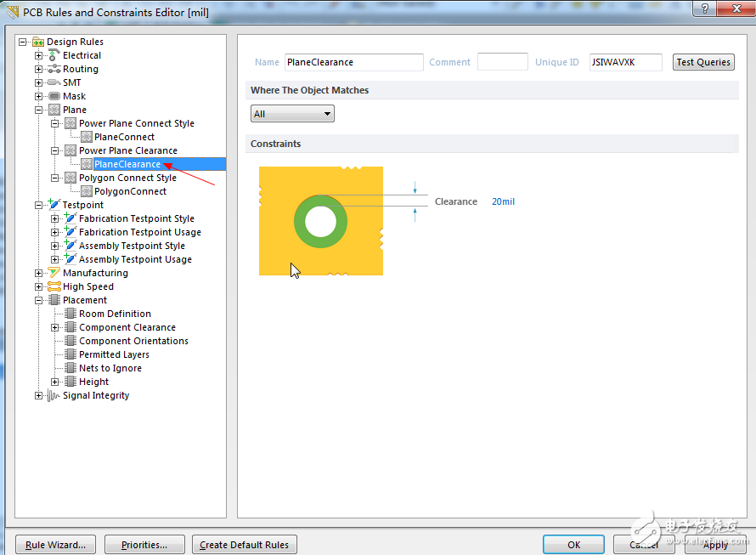Viewport: 756px width, 555px height.
Task: Click the dialog help question-mark button
Action: (x=705, y=8)
